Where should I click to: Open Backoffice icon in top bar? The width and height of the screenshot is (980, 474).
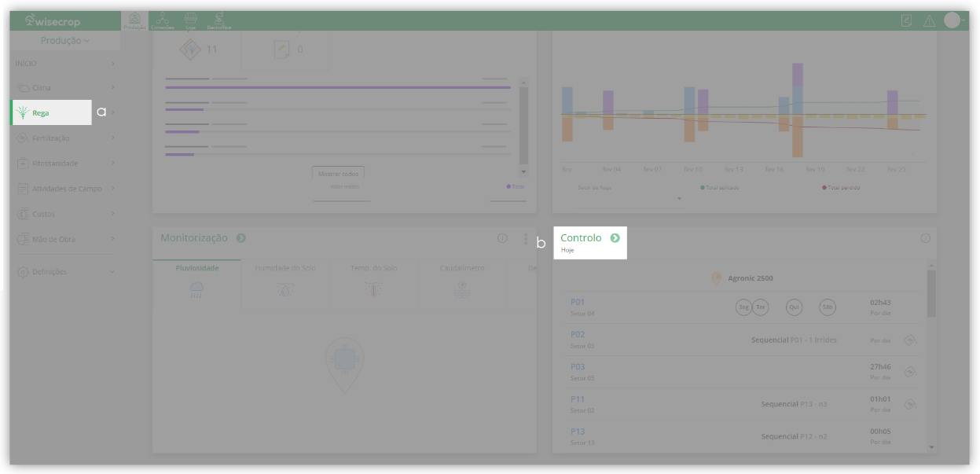(x=218, y=20)
